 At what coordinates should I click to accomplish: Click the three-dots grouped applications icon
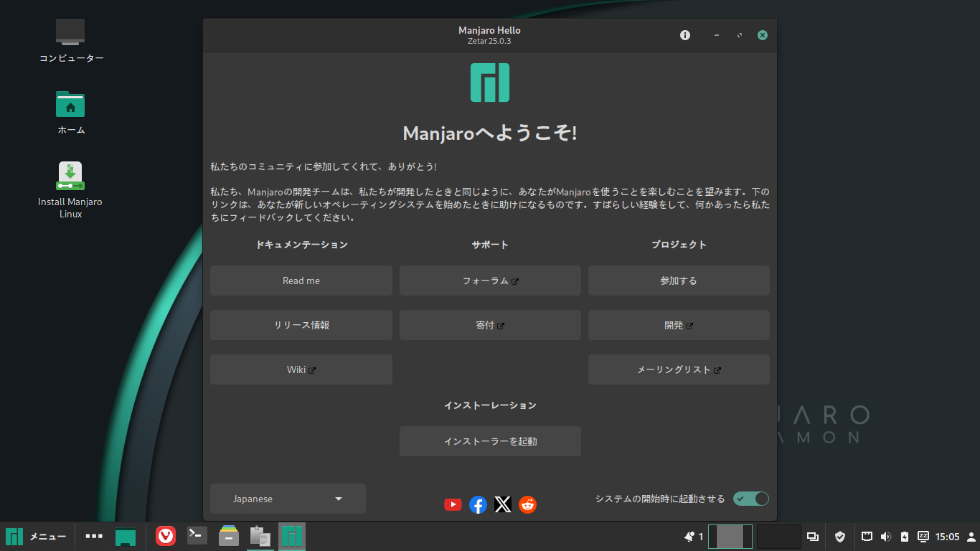coord(94,536)
